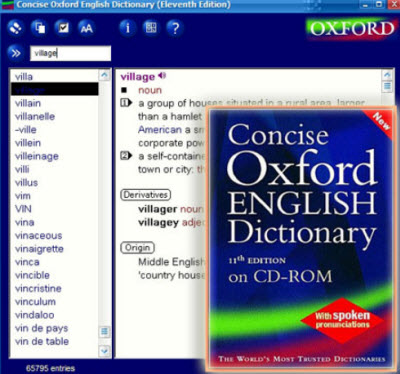400x374 pixels.
Task: Click the Derivatives section label
Action: pos(145,195)
